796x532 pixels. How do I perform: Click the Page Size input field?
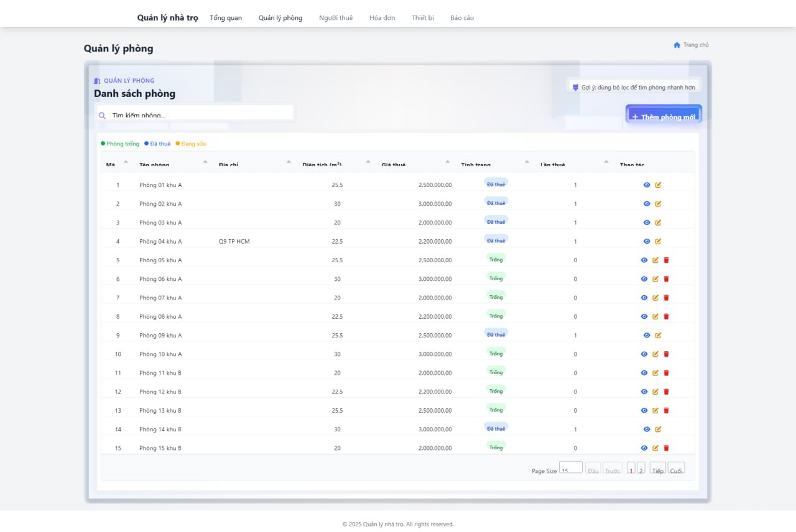point(571,468)
